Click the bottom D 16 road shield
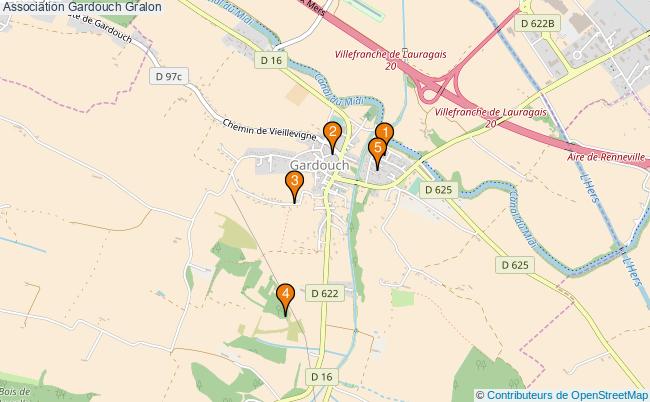 click(x=322, y=377)
